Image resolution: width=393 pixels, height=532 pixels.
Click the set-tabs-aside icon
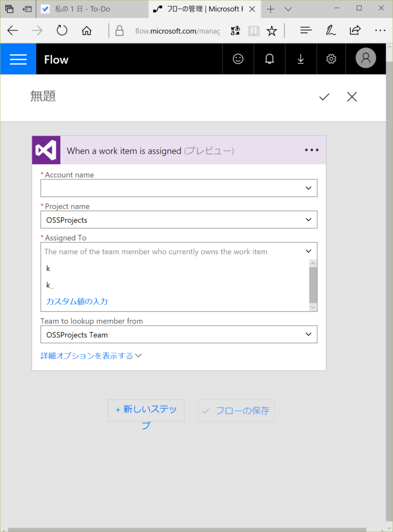click(x=27, y=9)
